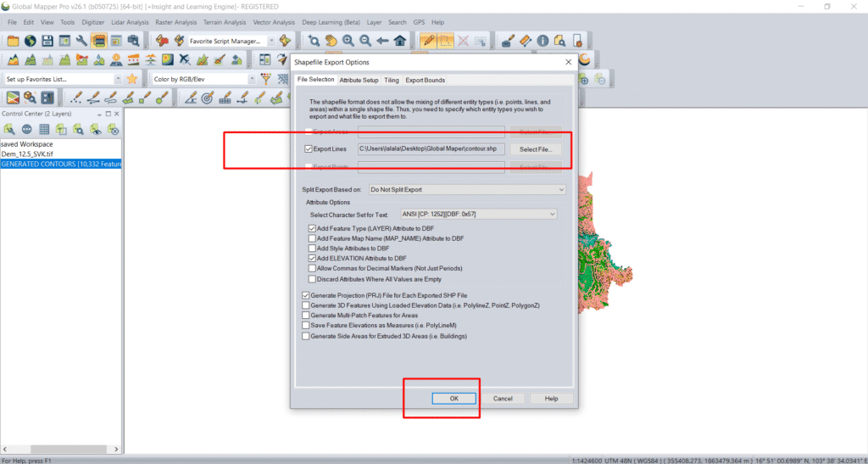Click the create points digitizer icon
The image size is (868, 464).
pyautogui.click(x=75, y=98)
